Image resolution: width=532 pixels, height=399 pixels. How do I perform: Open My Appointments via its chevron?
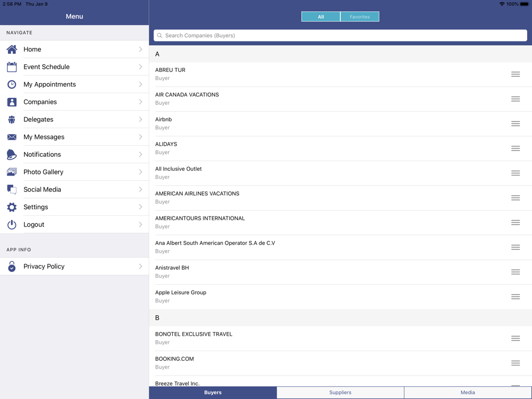click(140, 84)
